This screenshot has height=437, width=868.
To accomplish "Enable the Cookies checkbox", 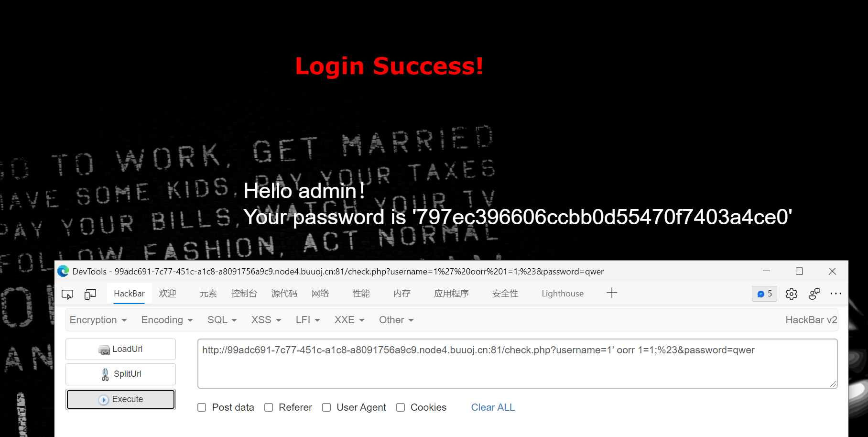I will (401, 407).
